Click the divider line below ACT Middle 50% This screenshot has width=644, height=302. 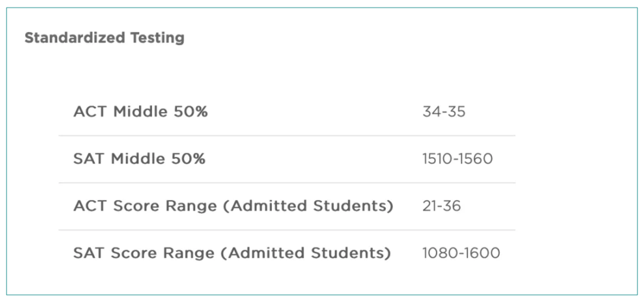click(287, 135)
